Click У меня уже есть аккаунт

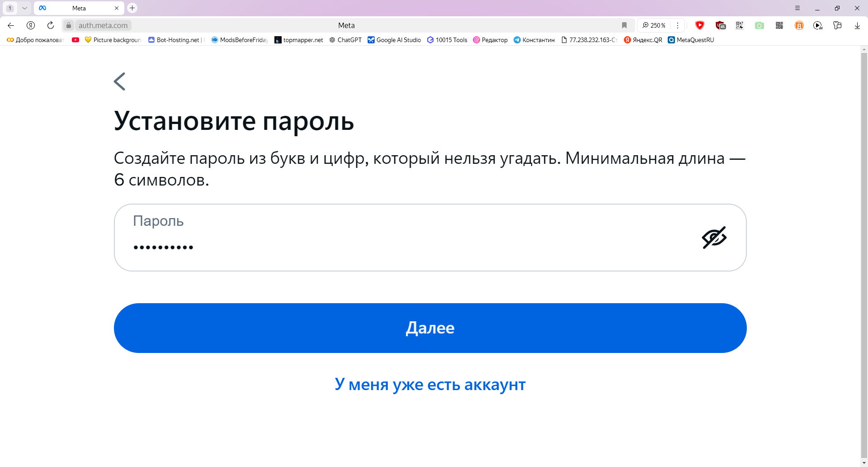(x=430, y=384)
